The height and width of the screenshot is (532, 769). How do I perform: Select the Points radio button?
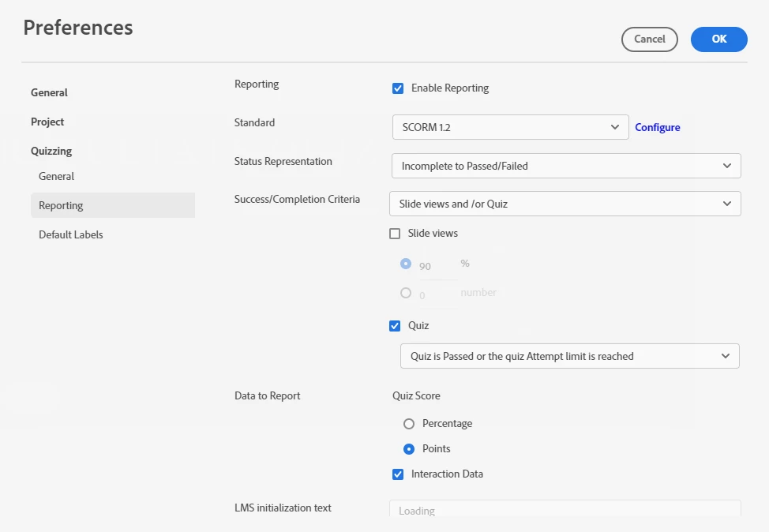coord(409,449)
